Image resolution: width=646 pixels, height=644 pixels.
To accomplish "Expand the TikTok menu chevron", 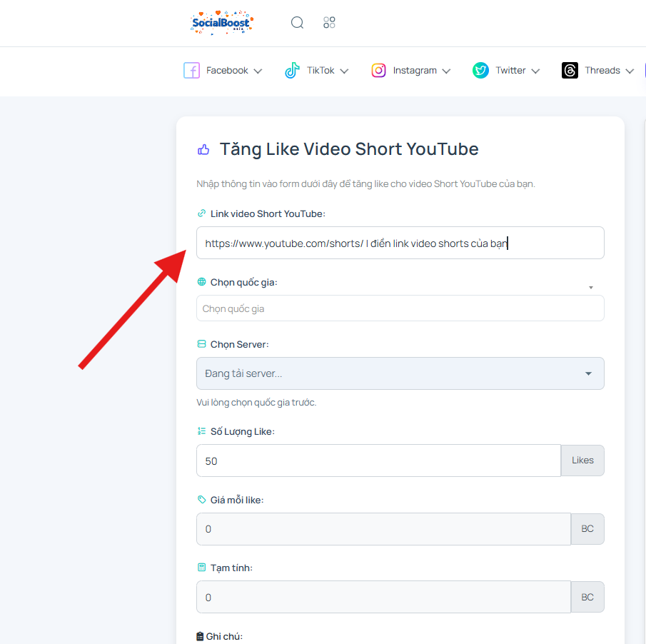I will coord(344,71).
